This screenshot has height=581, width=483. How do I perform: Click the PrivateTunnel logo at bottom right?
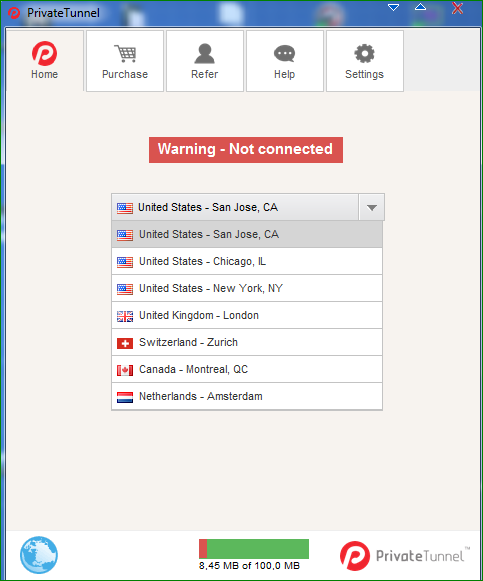(x=405, y=556)
